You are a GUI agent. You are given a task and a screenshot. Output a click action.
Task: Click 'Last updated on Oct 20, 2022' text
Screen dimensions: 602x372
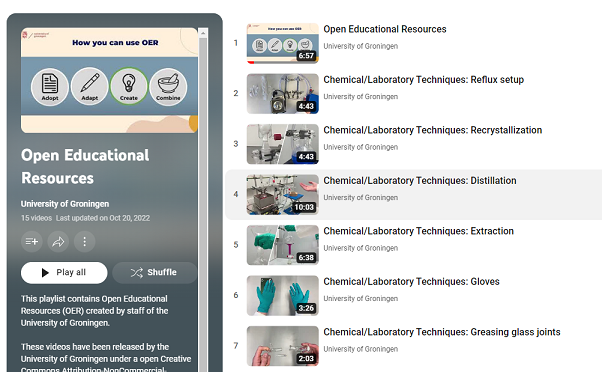coord(103,218)
